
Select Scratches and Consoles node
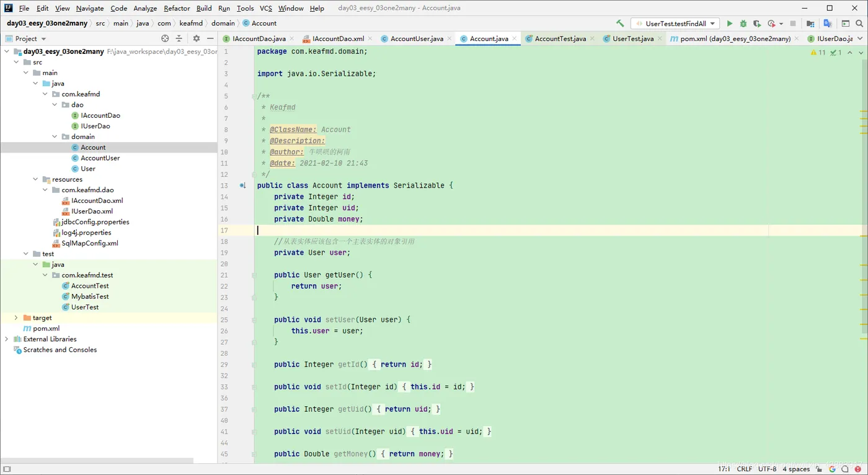60,350
